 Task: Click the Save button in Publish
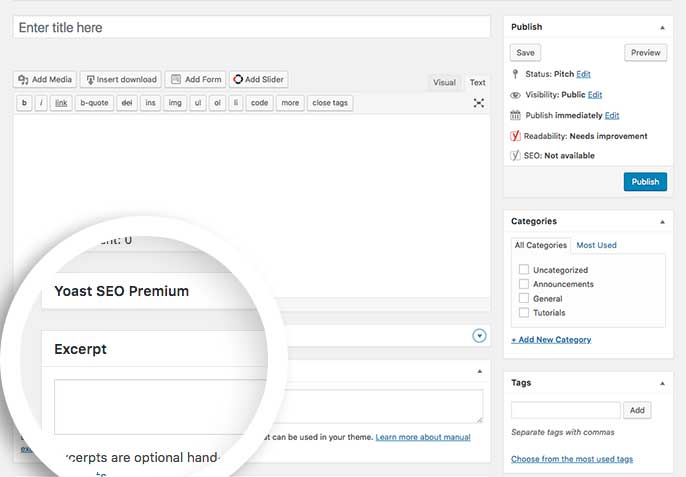click(x=525, y=53)
